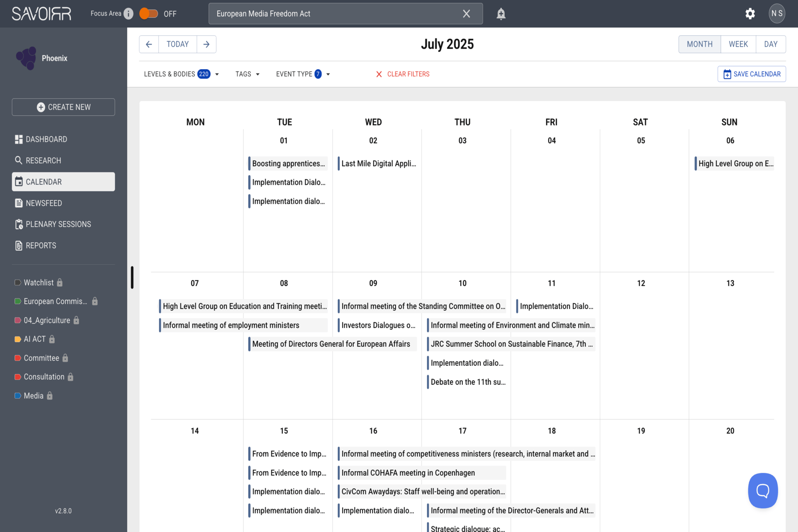Open Plenary Sessions in the sidebar
Image resolution: width=798 pixels, height=532 pixels.
63,224
